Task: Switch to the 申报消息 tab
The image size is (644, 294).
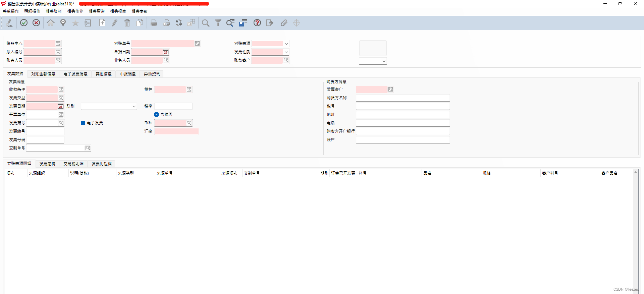Action: point(128,74)
